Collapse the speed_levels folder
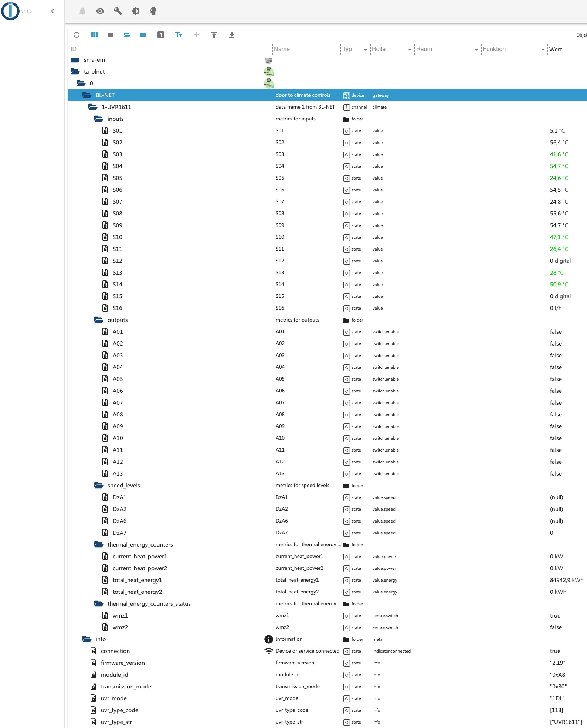587x728 pixels. tap(99, 486)
